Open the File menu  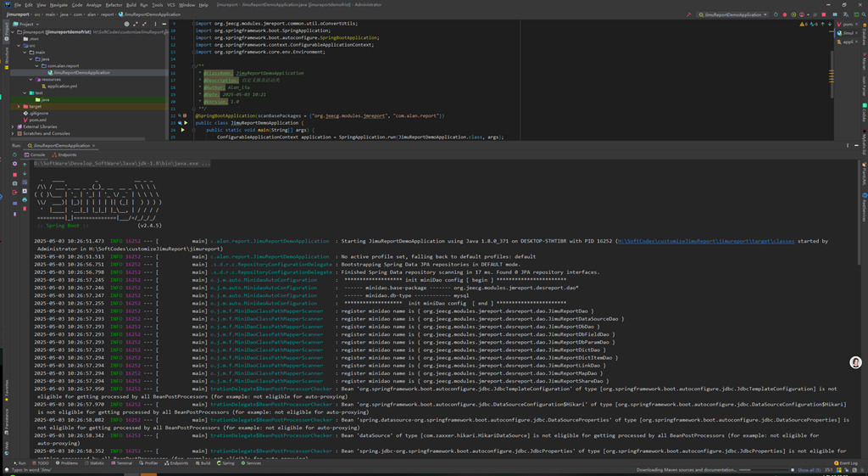pyautogui.click(x=17, y=5)
